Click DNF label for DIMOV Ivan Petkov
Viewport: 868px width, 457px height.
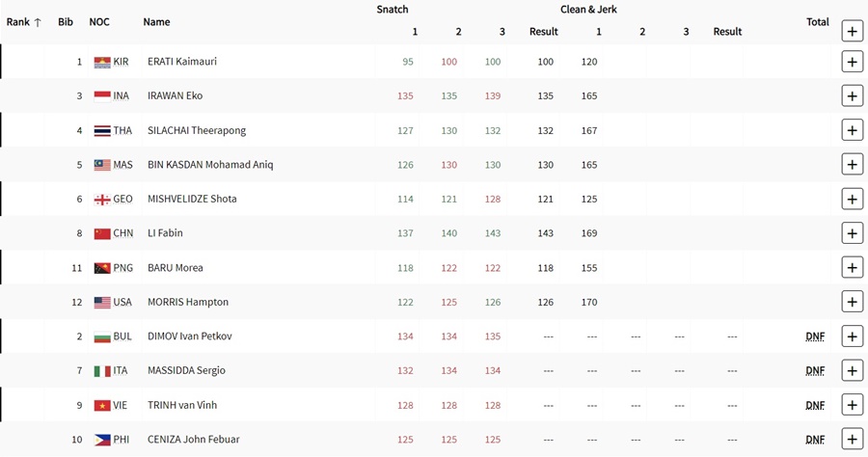click(815, 336)
